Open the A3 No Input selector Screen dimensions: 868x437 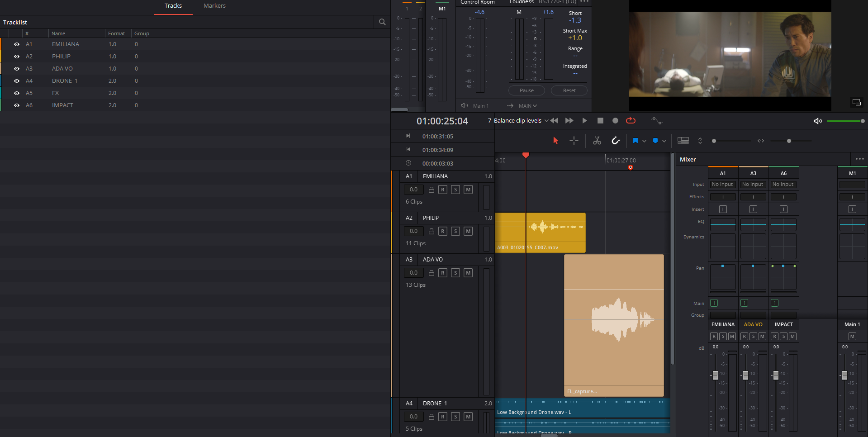pyautogui.click(x=753, y=185)
